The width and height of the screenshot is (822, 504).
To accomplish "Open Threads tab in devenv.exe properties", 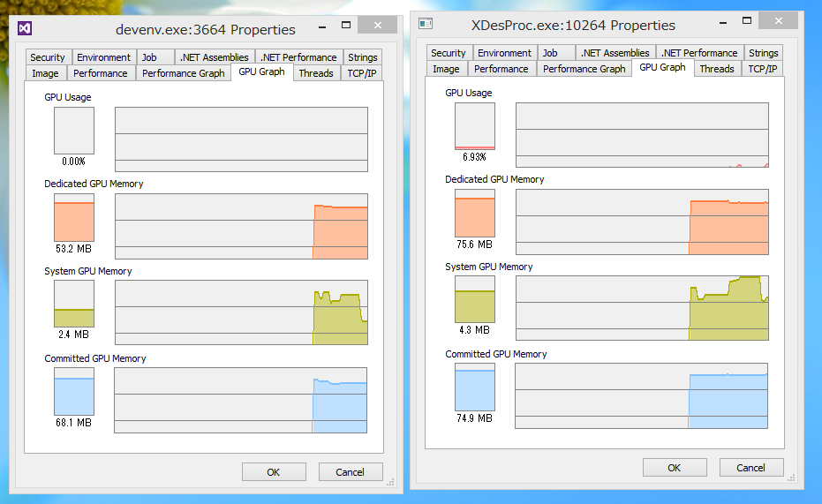I will [315, 73].
